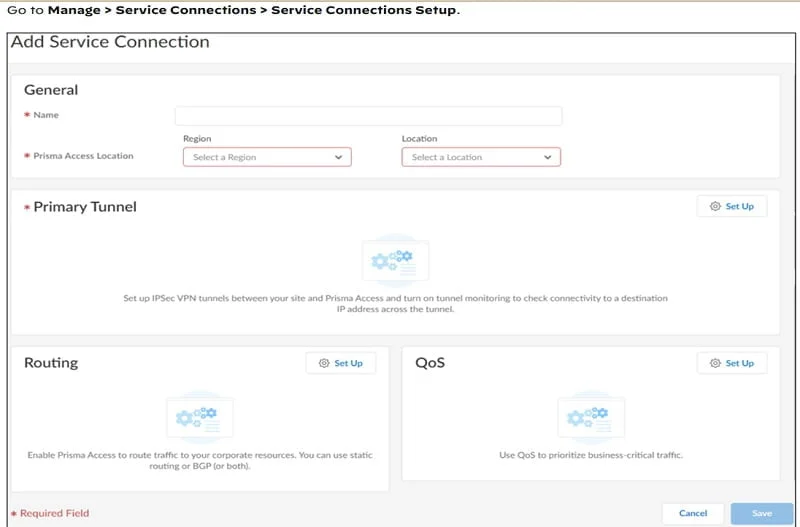Click the QoS gears illustration
800x527 pixels.
pyautogui.click(x=591, y=418)
